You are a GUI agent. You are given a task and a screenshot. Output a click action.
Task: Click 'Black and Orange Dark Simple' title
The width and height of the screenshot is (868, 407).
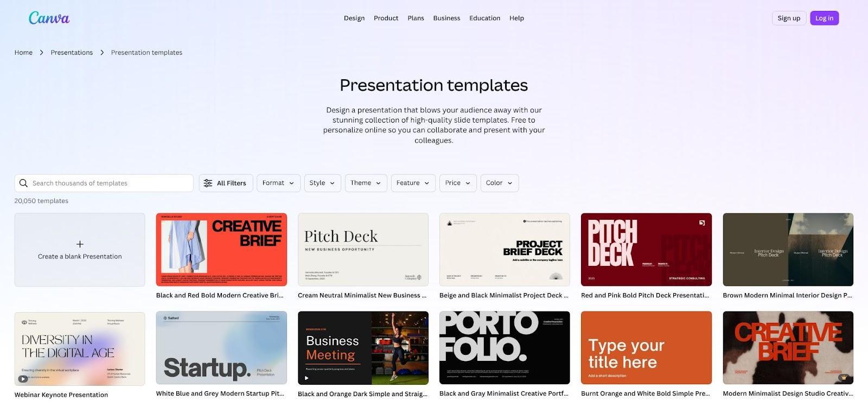coord(362,394)
